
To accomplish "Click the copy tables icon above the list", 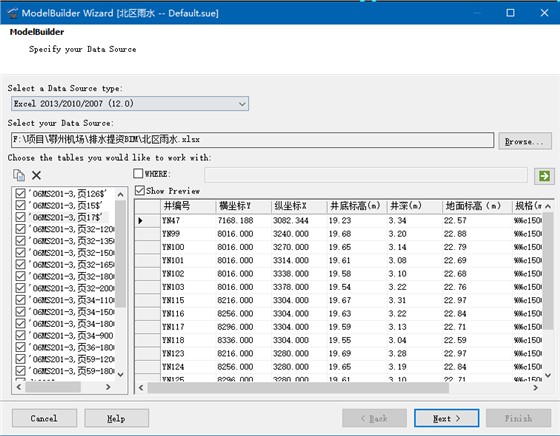I will tap(19, 175).
